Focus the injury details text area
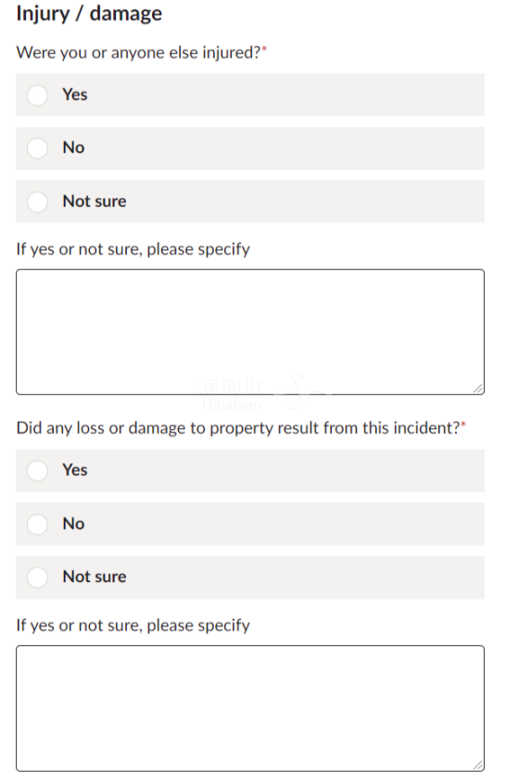 (250, 332)
